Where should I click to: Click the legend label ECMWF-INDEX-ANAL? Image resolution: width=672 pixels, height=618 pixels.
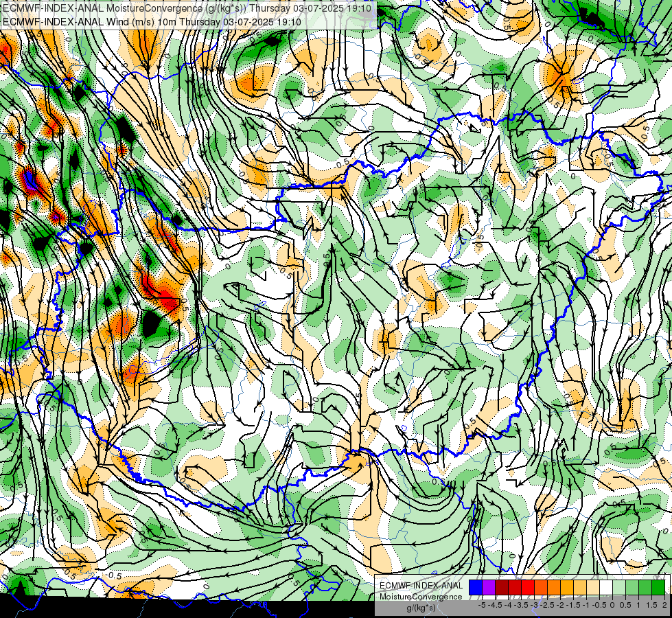click(x=421, y=586)
